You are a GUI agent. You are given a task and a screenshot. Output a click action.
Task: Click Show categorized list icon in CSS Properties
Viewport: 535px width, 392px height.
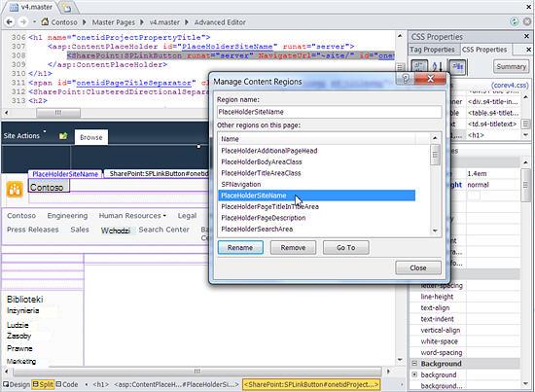(419, 66)
